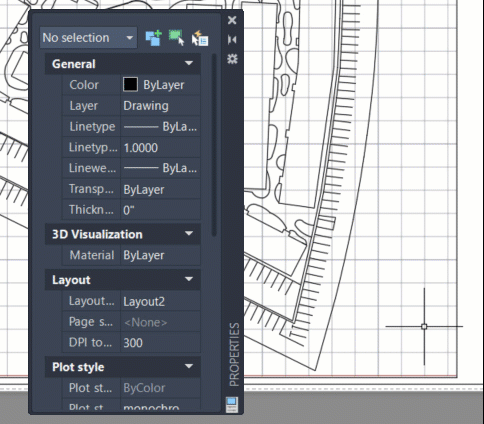Click DPI value 300
The width and height of the screenshot is (484, 424).
pos(160,343)
